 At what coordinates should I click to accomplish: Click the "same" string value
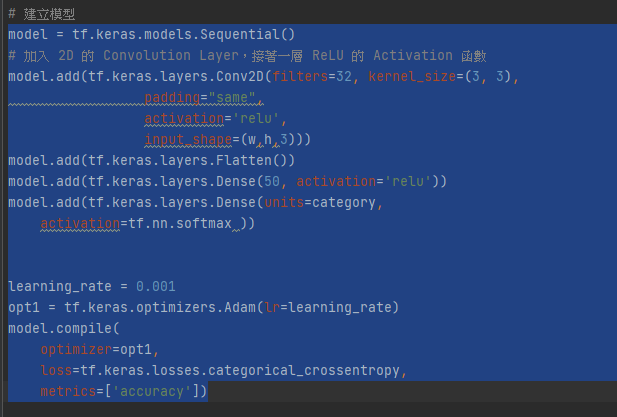tap(232, 97)
